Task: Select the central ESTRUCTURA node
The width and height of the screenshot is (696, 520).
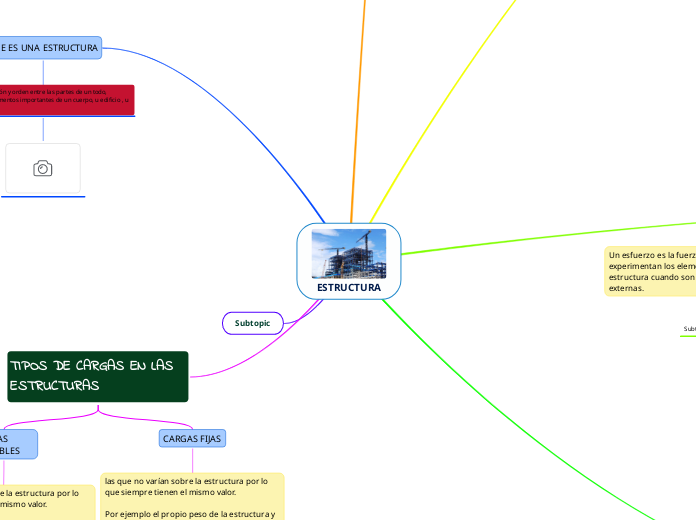Action: 349,261
